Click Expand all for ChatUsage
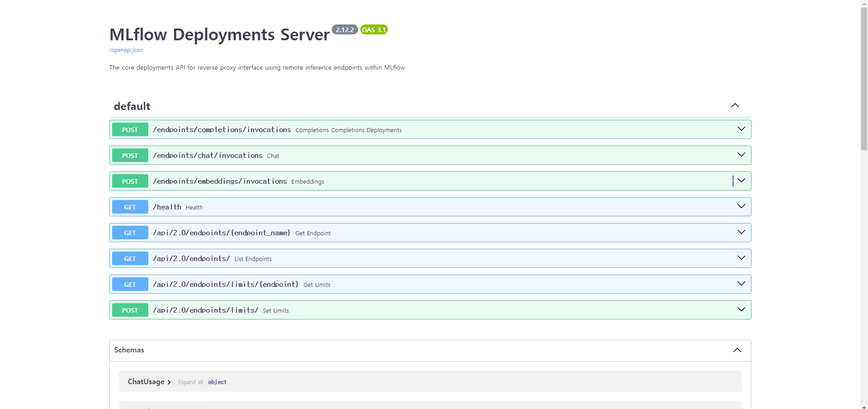Screen dimensions: 868x409 pyautogui.click(x=190, y=382)
